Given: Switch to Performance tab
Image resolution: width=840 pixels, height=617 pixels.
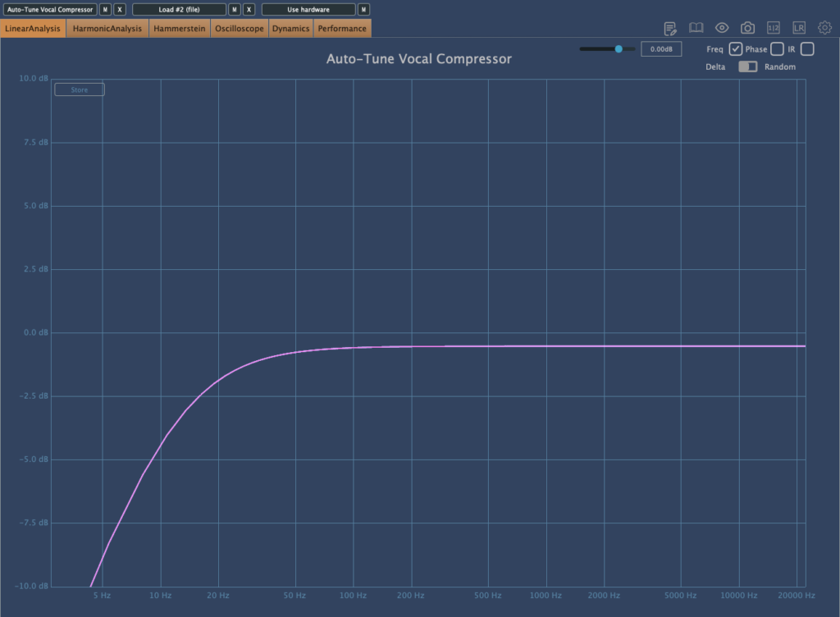Looking at the screenshot, I should [x=342, y=29].
